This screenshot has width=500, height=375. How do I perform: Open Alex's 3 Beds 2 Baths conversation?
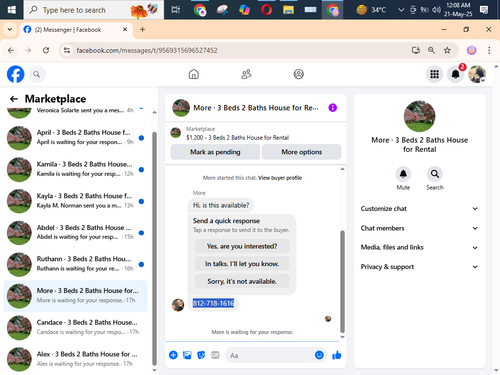(x=76, y=359)
